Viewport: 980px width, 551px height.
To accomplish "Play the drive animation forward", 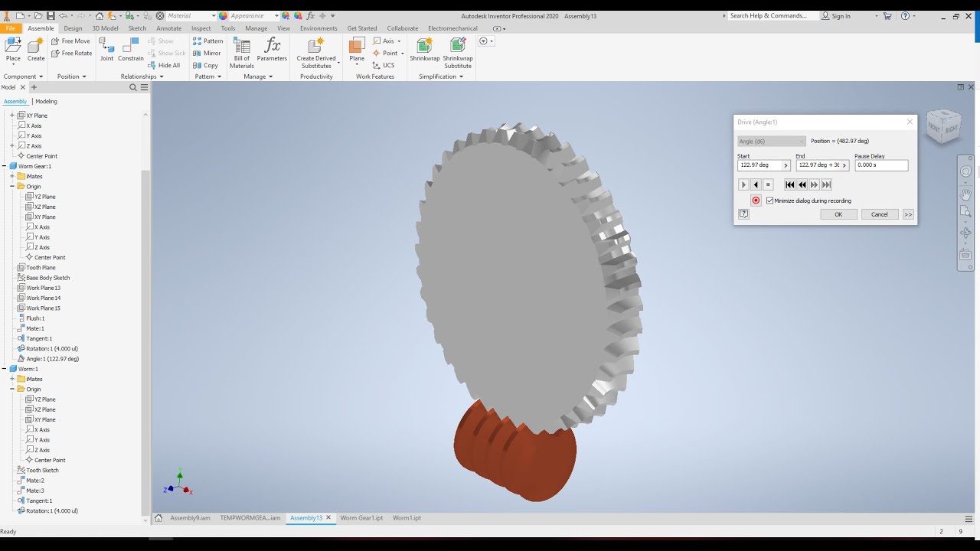I will (743, 184).
